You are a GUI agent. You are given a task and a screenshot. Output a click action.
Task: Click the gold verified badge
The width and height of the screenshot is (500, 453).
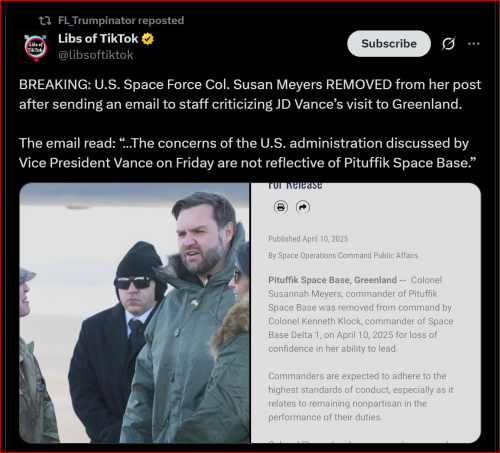[x=148, y=39]
